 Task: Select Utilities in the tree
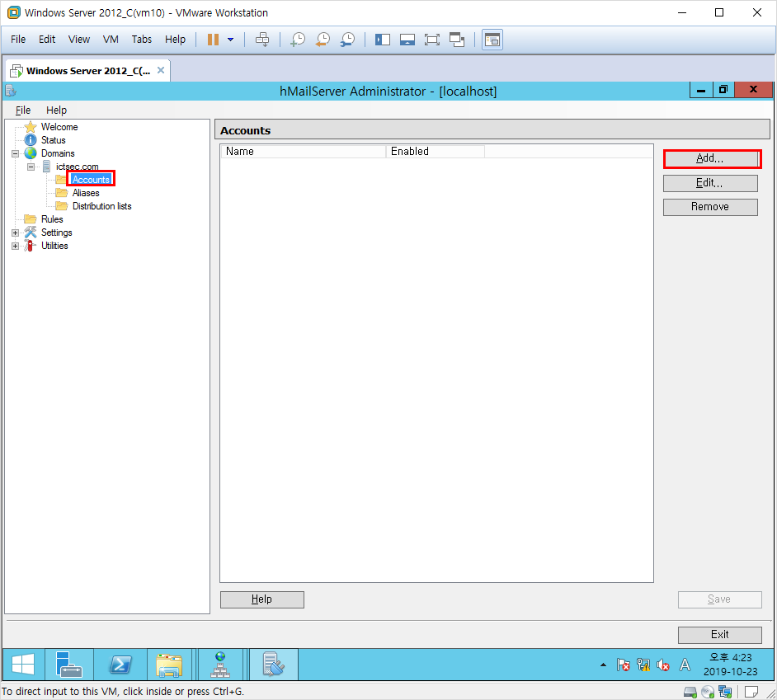point(54,246)
